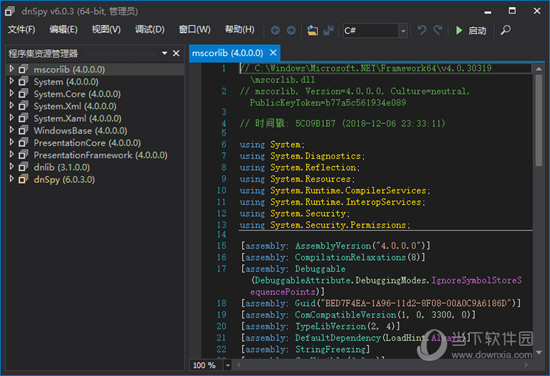Screen dimensions: 550x376
Task: Open the 文件(F) menu
Action: (x=21, y=30)
